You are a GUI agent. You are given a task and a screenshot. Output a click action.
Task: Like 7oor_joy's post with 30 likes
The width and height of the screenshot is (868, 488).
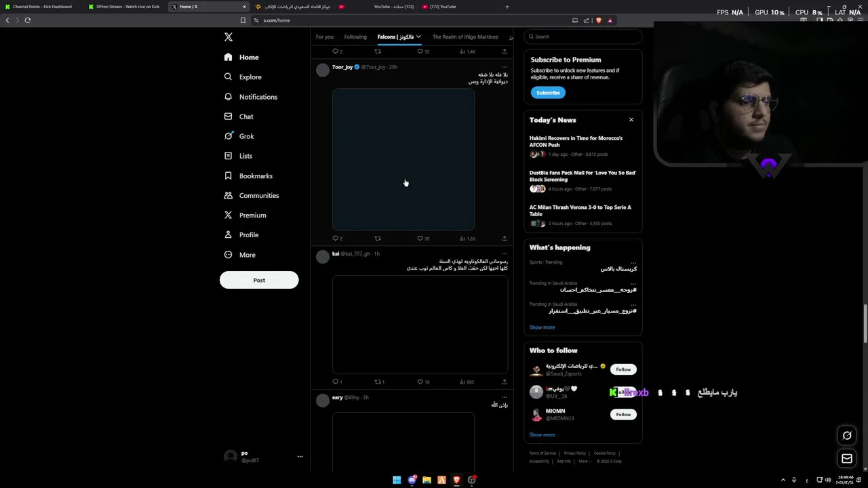coord(423,239)
